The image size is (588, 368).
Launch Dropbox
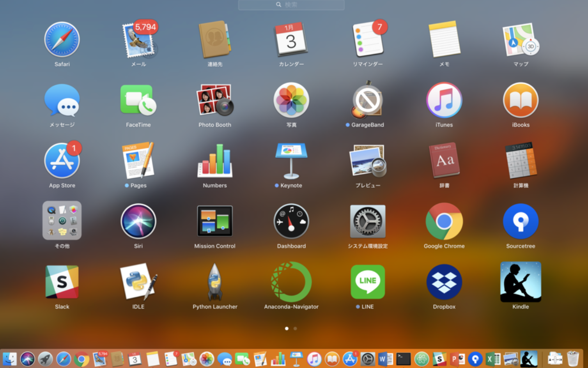pos(444,282)
